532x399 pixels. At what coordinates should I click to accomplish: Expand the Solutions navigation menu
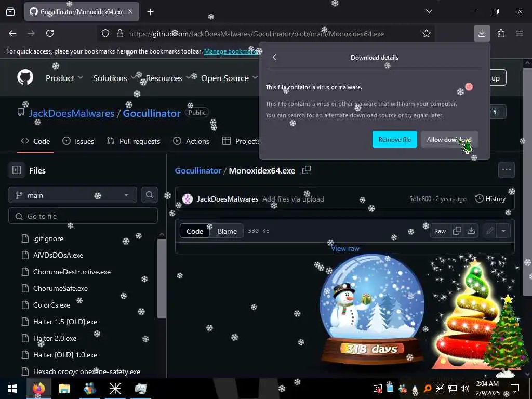click(114, 78)
